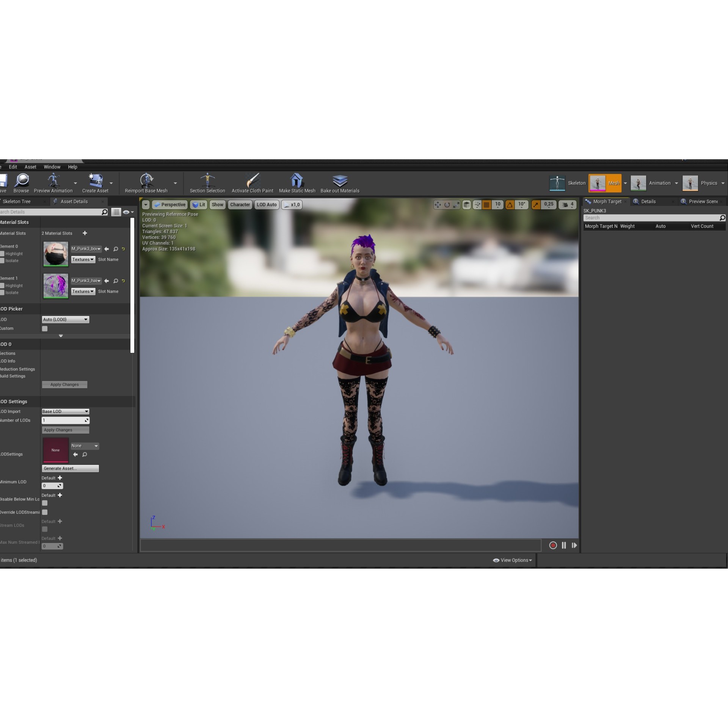Click the surface snapping icon

pyautogui.click(x=477, y=205)
